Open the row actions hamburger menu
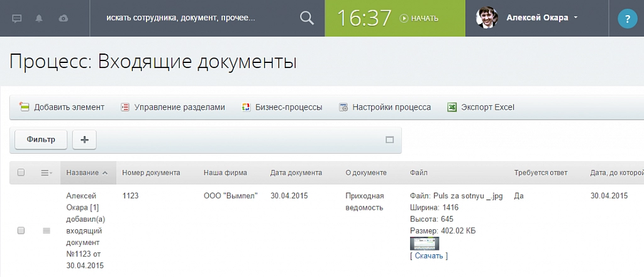 pyautogui.click(x=47, y=231)
